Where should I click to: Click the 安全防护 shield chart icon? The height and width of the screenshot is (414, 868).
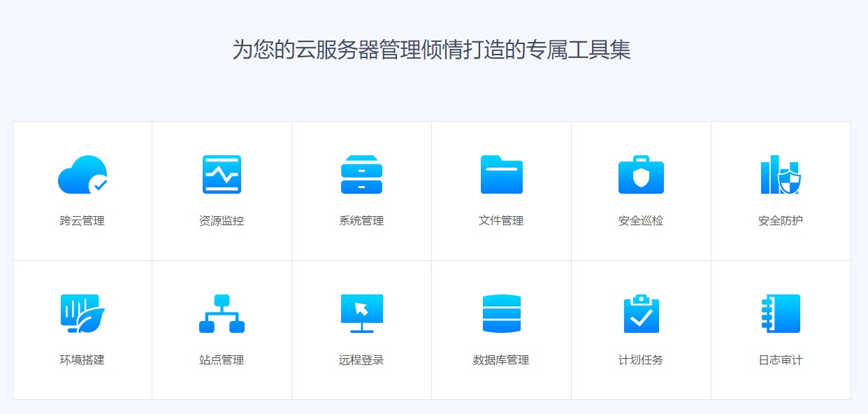tap(781, 175)
